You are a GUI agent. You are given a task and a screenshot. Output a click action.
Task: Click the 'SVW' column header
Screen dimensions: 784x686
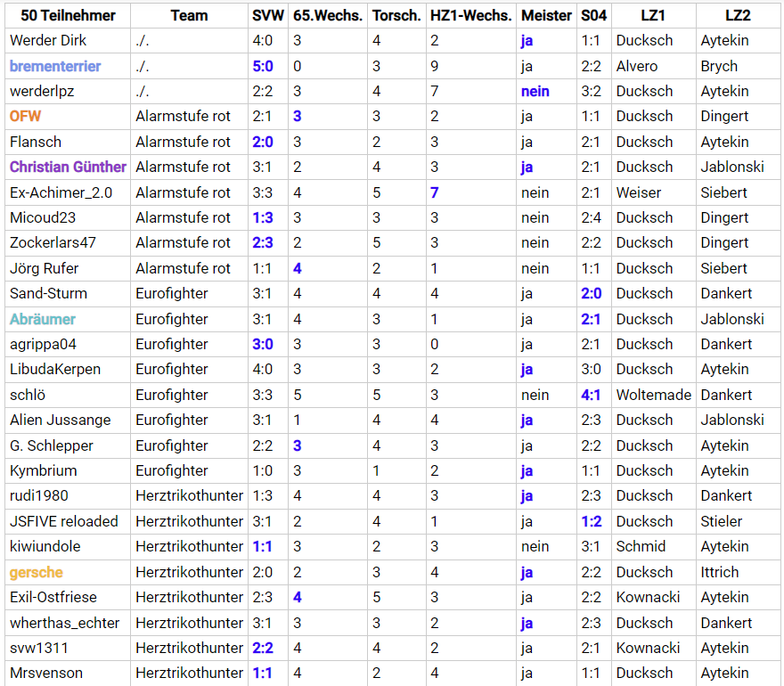pos(268,15)
